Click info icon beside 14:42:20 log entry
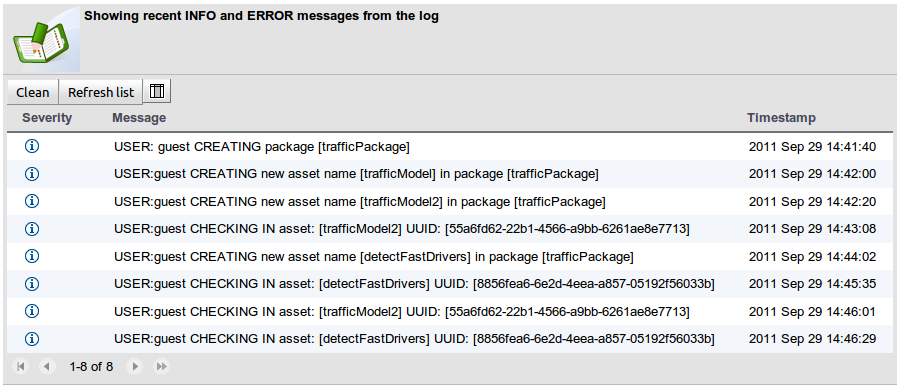This screenshot has width=897, height=389. pos(32,201)
